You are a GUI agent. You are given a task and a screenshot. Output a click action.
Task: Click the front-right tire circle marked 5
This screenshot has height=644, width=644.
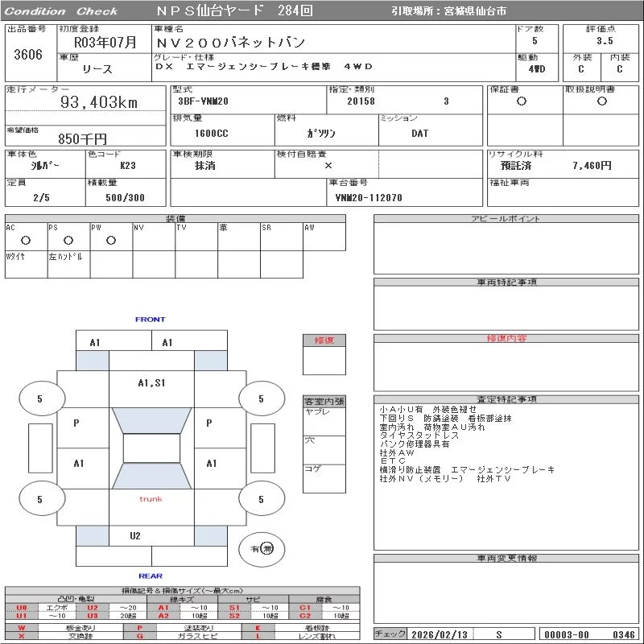(x=261, y=398)
